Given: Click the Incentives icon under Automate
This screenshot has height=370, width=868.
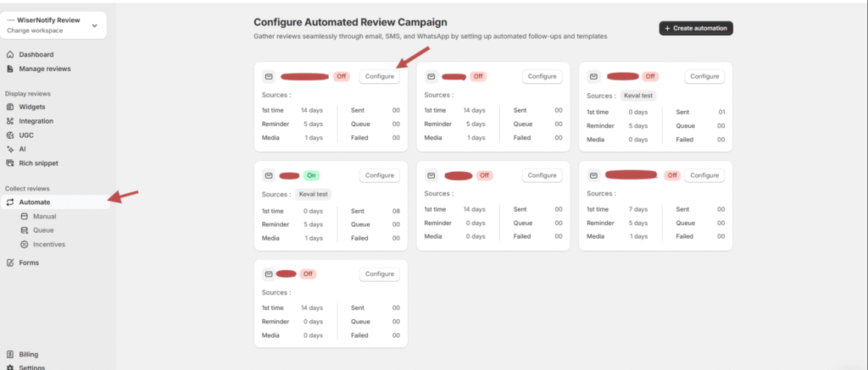Looking at the screenshot, I should click(x=24, y=244).
